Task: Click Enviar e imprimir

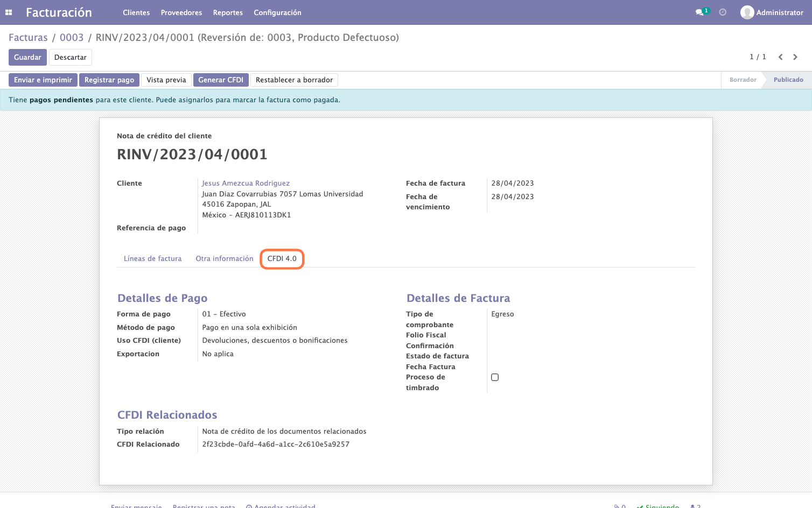Action: pos(43,80)
